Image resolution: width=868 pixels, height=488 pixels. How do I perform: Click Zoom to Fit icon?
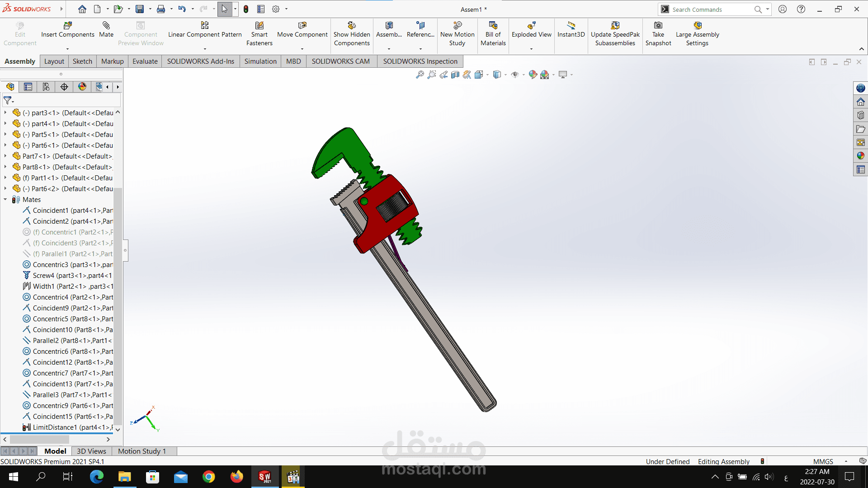click(x=420, y=75)
